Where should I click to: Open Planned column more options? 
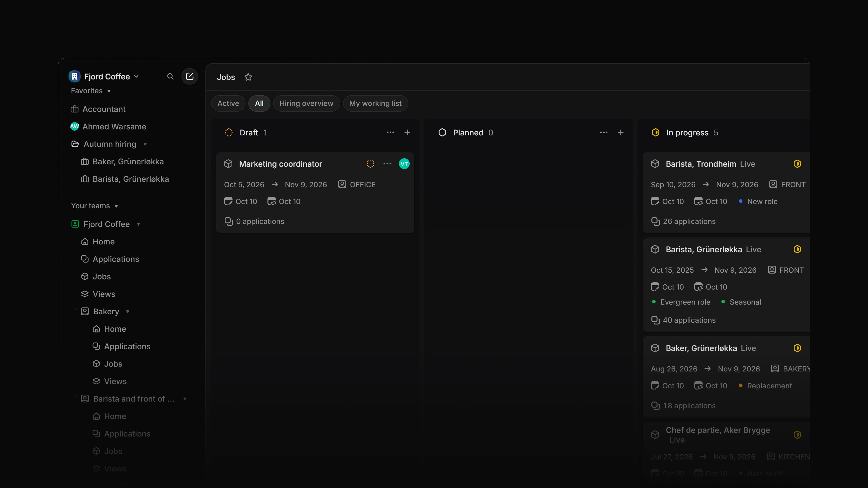pyautogui.click(x=604, y=133)
